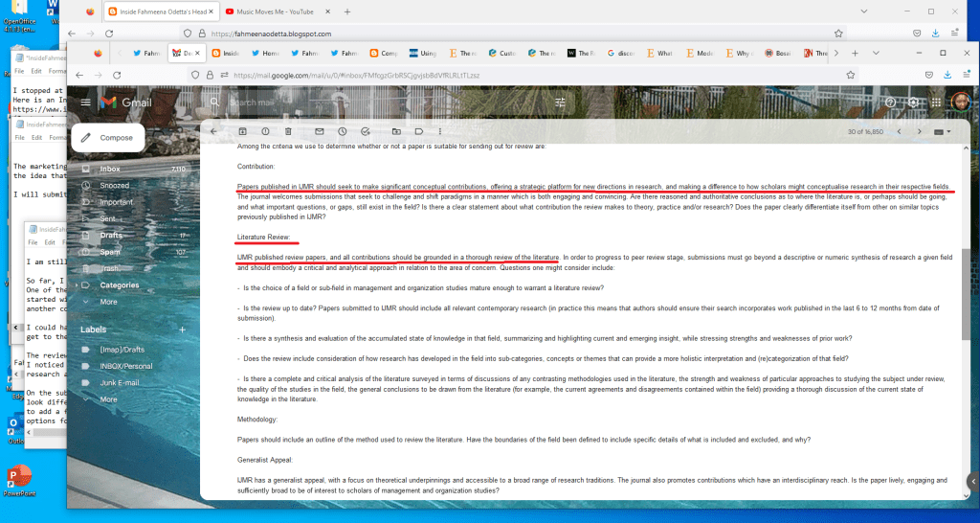Select the Inside Fahmeena Odetta's Head tab
This screenshot has width=980, height=523.
(158, 11)
